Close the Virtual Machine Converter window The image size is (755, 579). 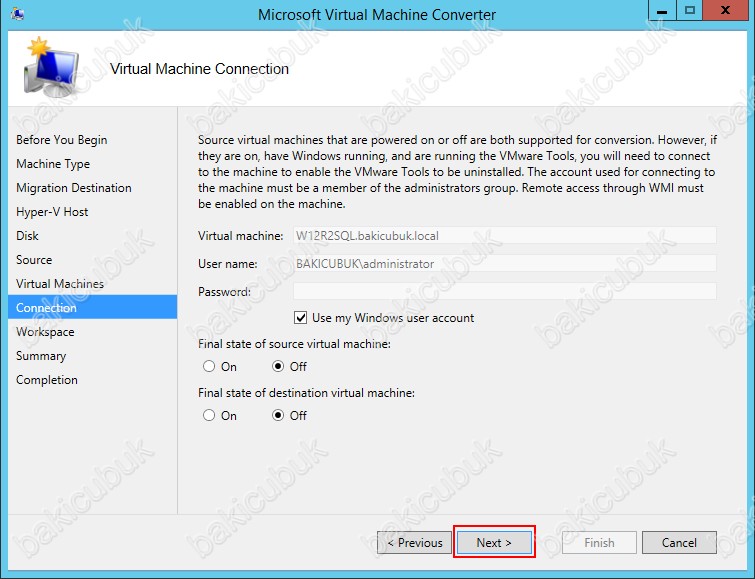click(x=725, y=10)
